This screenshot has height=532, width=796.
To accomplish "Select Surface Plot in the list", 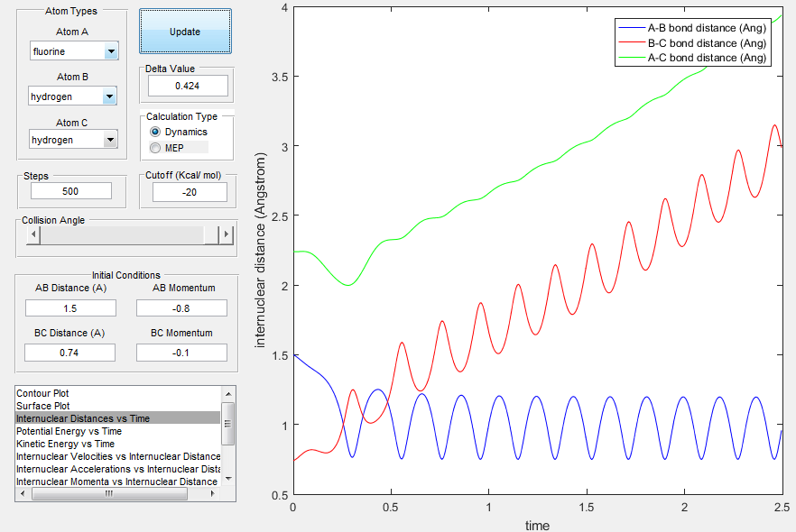I will pos(118,406).
